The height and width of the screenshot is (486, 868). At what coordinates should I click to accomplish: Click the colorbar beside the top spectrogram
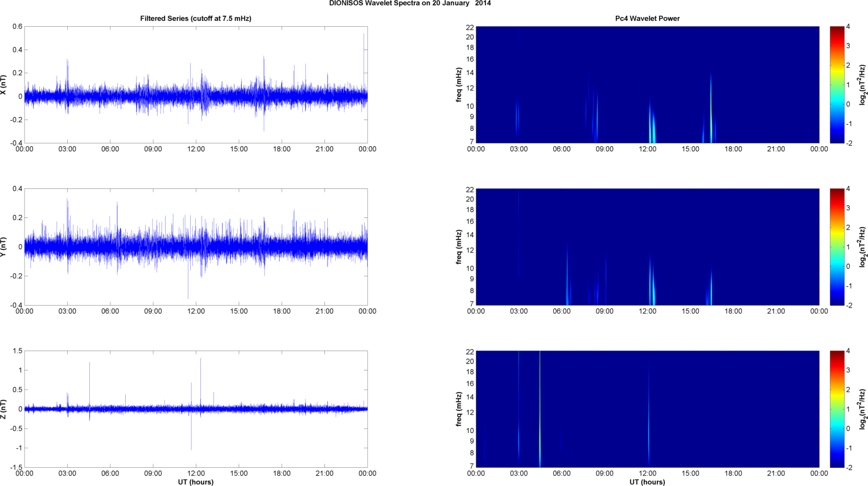pos(837,85)
